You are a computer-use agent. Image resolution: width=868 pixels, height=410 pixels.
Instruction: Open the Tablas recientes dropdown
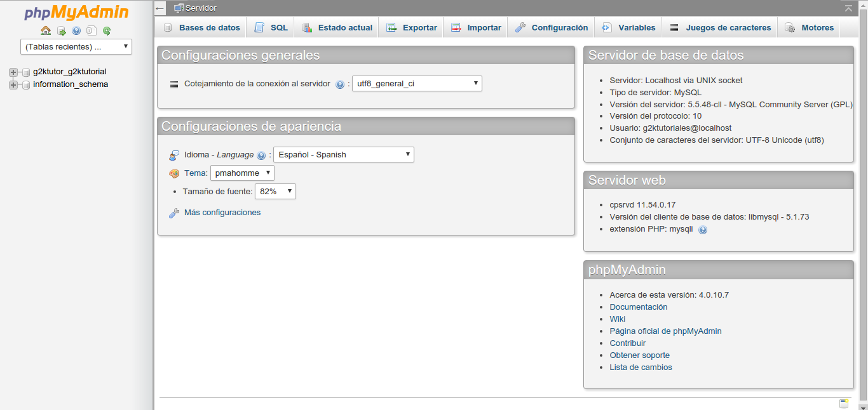click(76, 46)
